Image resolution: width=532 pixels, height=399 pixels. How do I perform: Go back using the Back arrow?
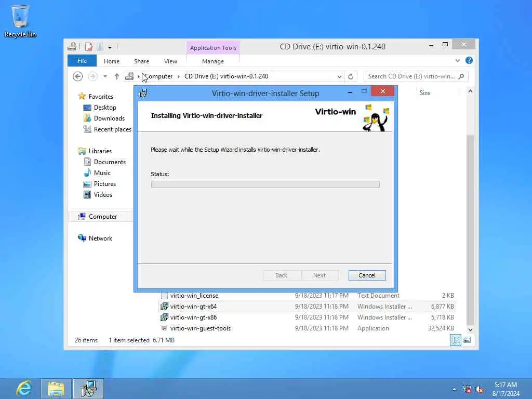click(x=78, y=76)
